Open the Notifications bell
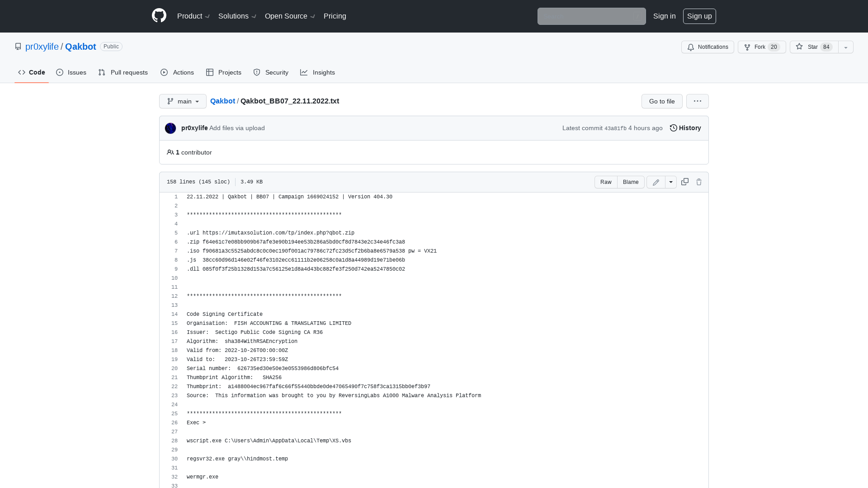This screenshot has height=488, width=868. click(x=708, y=47)
